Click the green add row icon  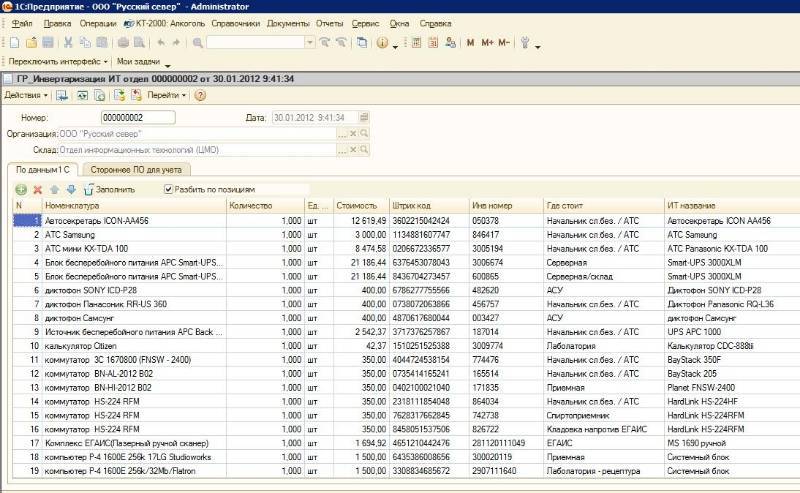point(21,189)
